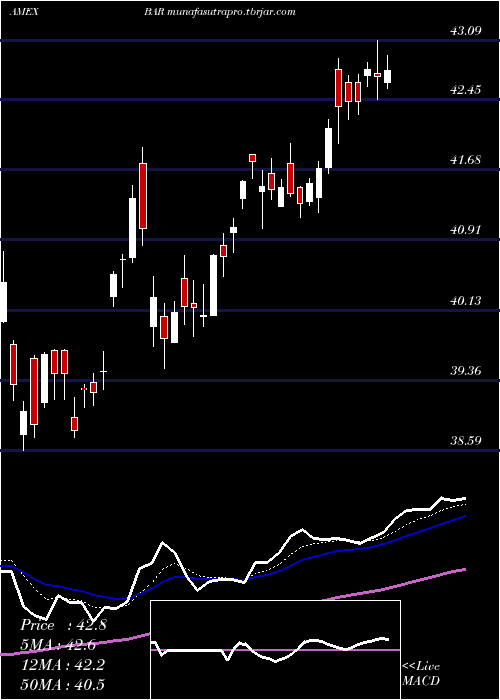The width and height of the screenshot is (500, 700).
Task: Click the last white candle on the right
Action: point(388,76)
